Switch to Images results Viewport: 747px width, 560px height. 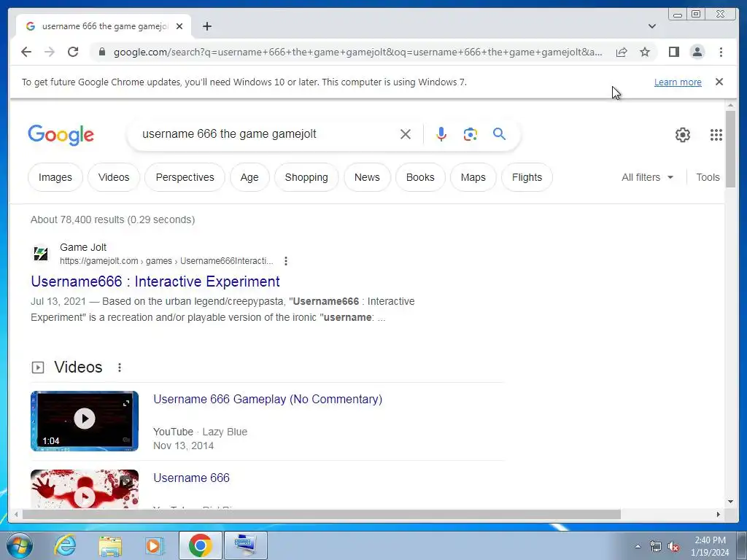pos(55,177)
